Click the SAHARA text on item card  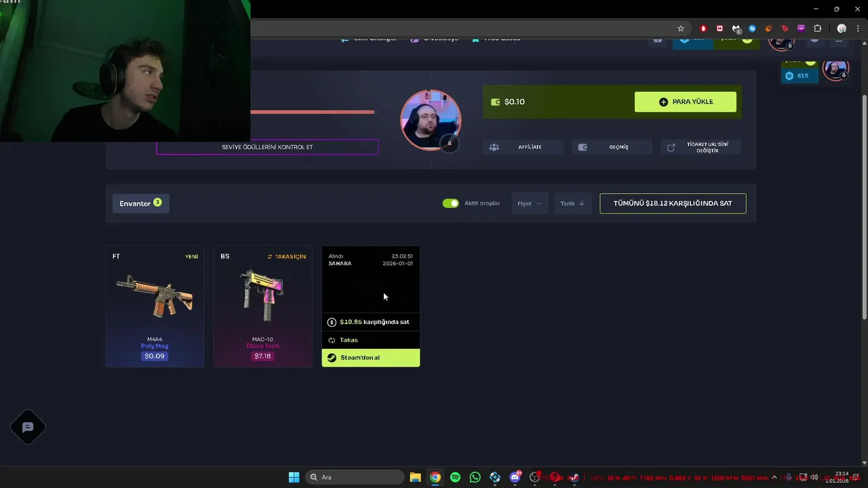pos(340,264)
